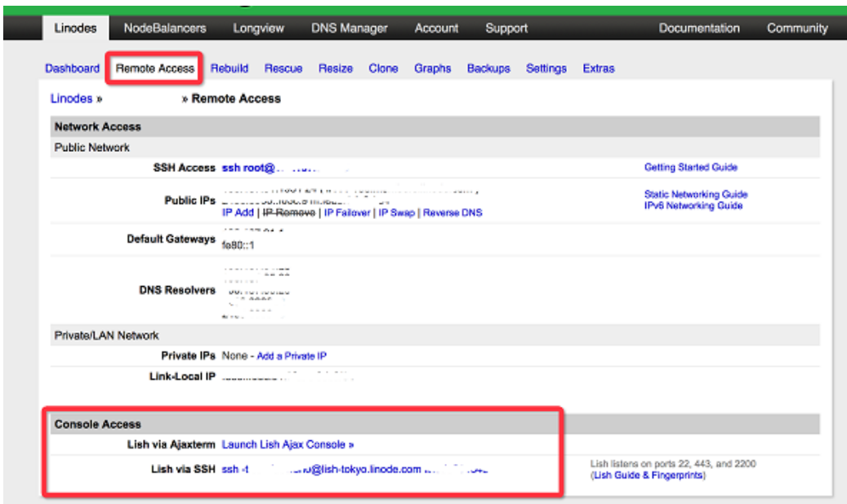Open the Community menu item
The image size is (847, 504).
(x=796, y=28)
